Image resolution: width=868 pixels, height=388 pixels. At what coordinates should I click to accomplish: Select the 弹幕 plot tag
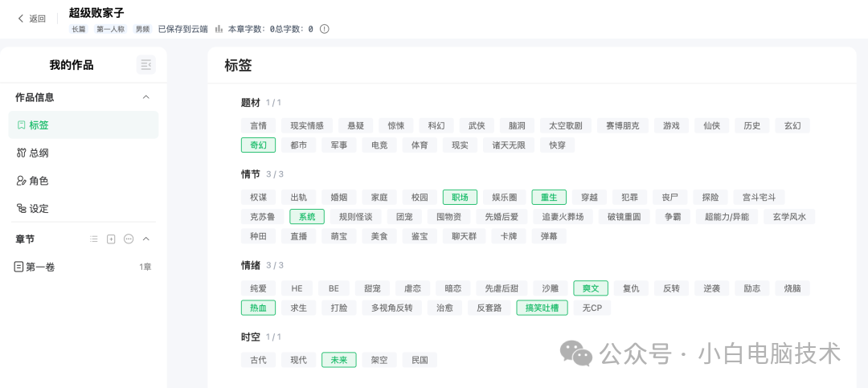click(x=549, y=236)
